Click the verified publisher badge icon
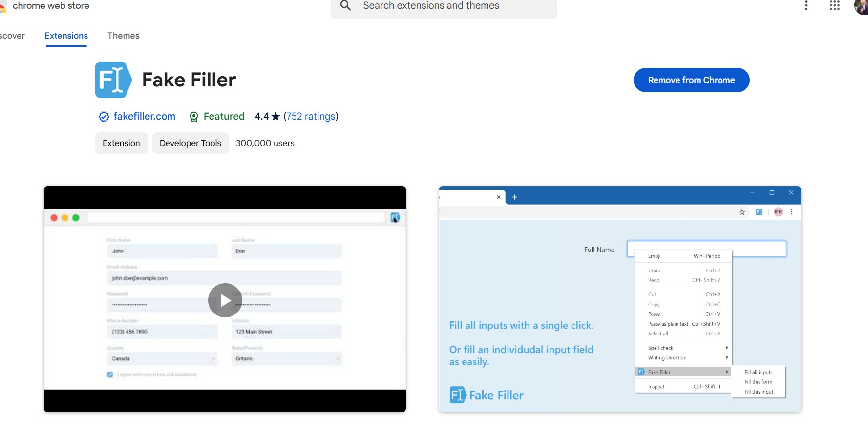This screenshot has height=438, width=868. click(104, 117)
